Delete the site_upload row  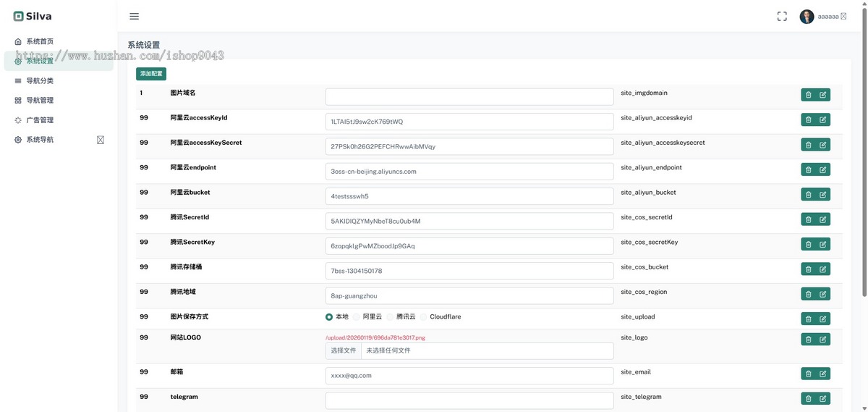click(808, 319)
